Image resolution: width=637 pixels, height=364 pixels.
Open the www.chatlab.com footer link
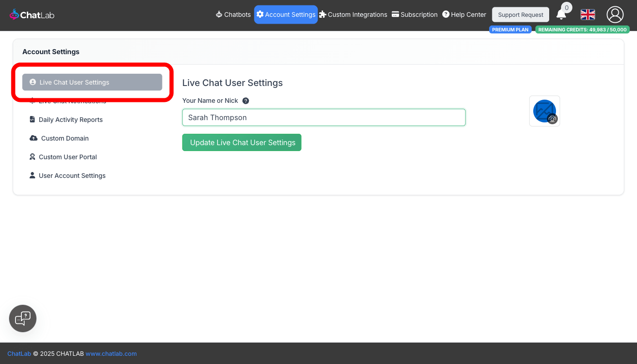pyautogui.click(x=111, y=354)
